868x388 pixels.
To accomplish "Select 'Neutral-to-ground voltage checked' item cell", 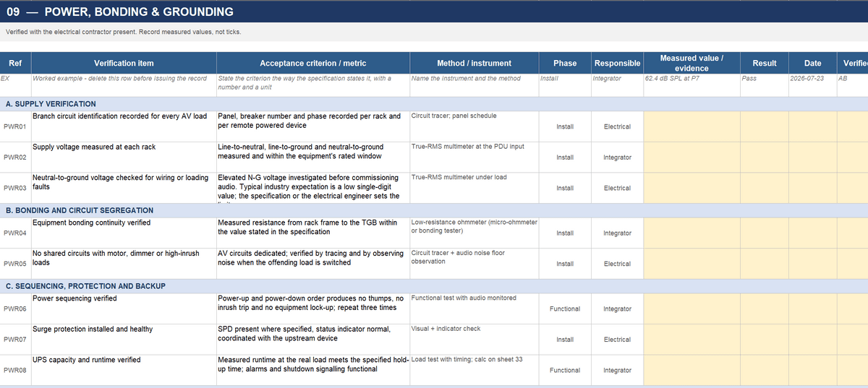I will tap(124, 188).
